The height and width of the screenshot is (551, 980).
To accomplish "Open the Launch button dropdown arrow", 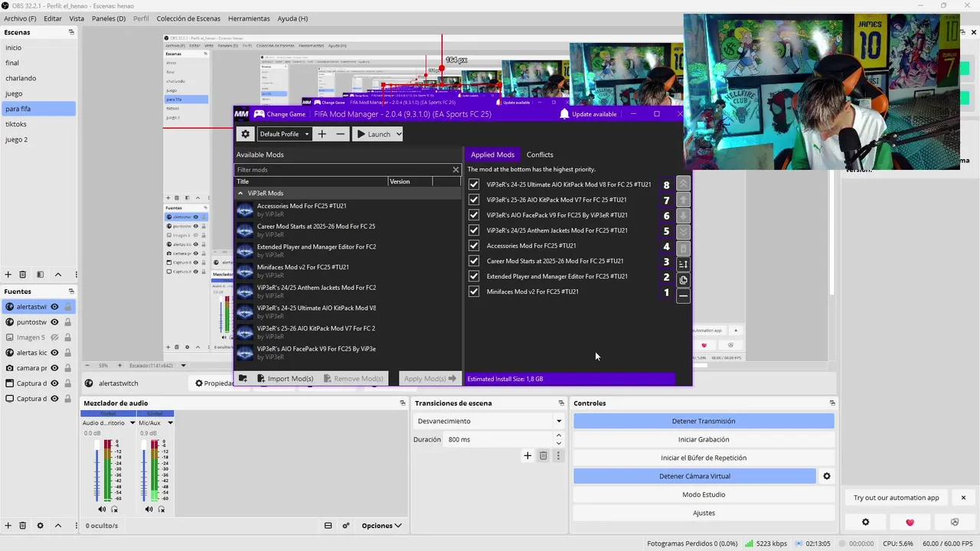I will [x=399, y=134].
